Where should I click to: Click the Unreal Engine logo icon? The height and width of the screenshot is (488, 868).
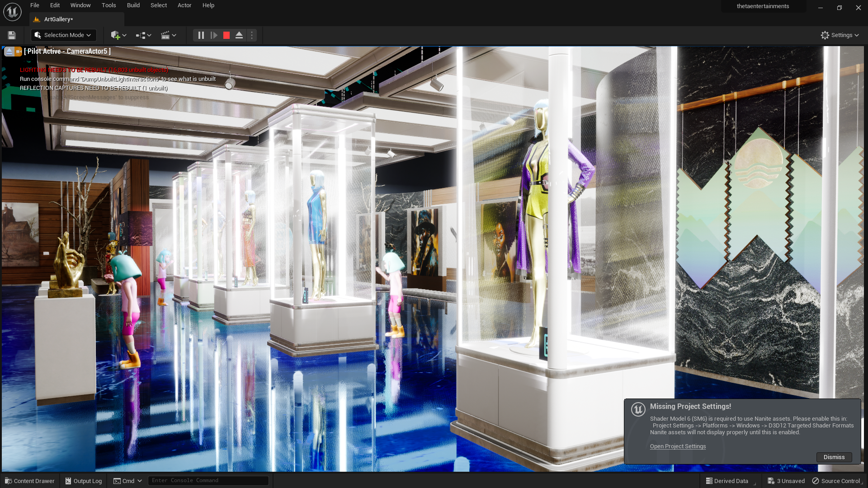tap(12, 12)
